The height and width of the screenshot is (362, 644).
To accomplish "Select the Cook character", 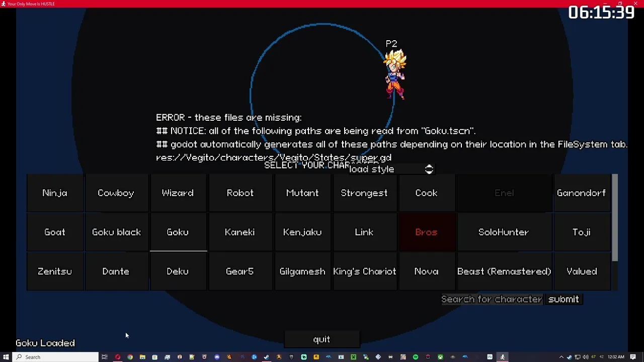I will (427, 193).
